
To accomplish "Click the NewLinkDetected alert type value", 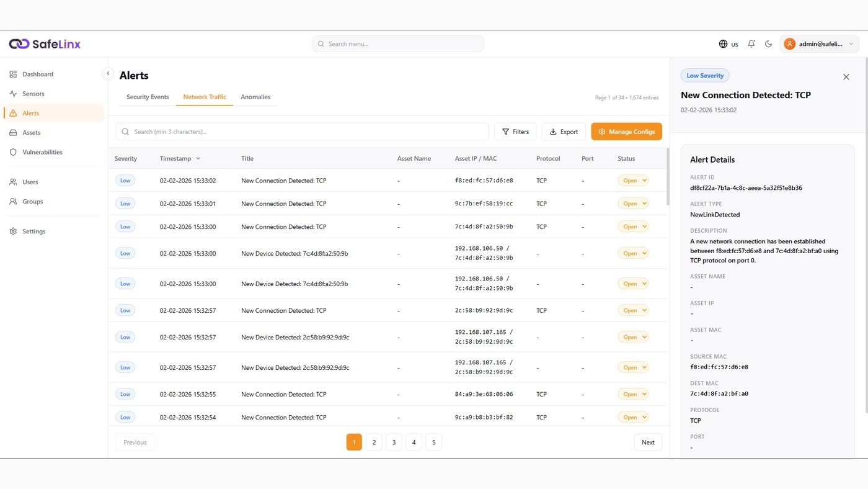I will click(x=715, y=215).
